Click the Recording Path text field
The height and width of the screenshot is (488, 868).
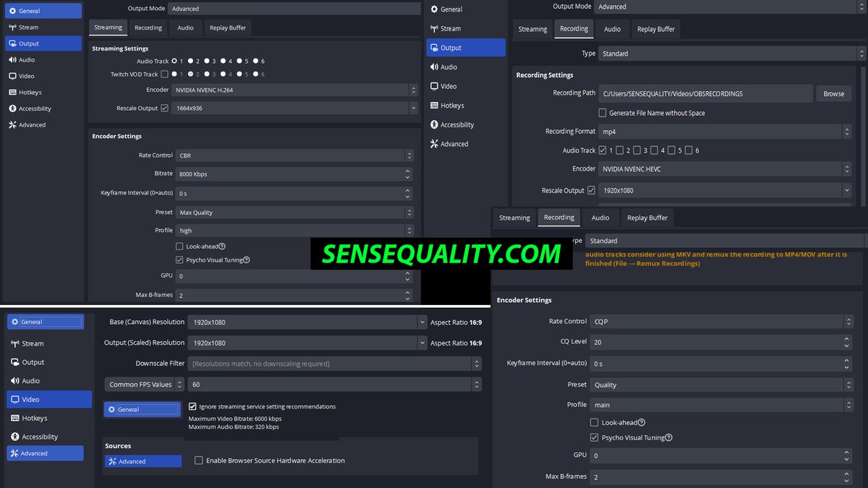pos(705,93)
